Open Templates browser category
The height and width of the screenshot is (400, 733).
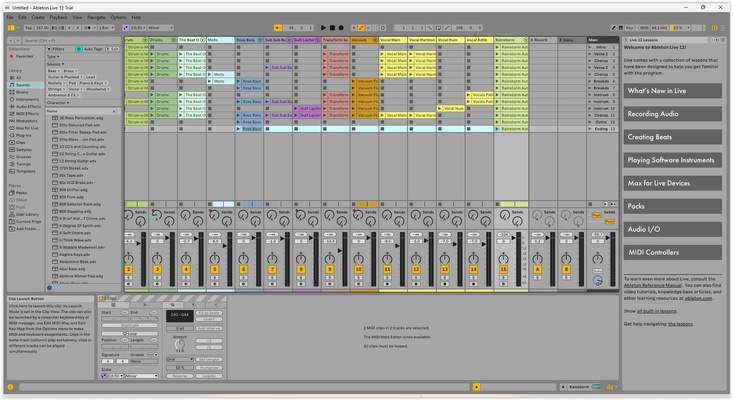click(25, 171)
